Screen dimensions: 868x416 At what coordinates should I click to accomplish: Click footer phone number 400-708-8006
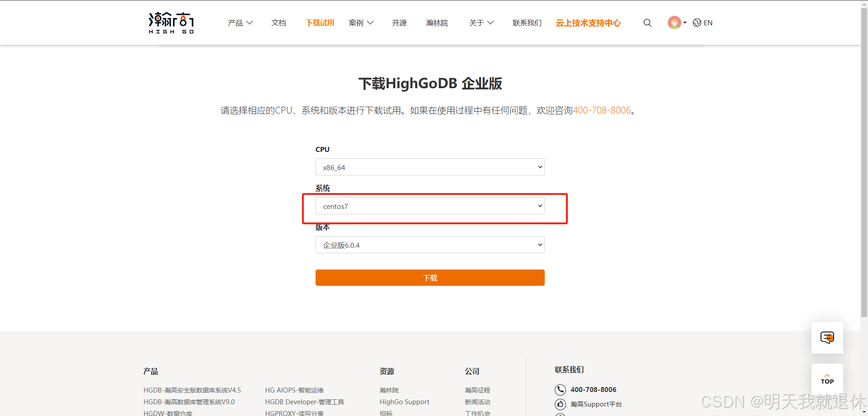(594, 390)
